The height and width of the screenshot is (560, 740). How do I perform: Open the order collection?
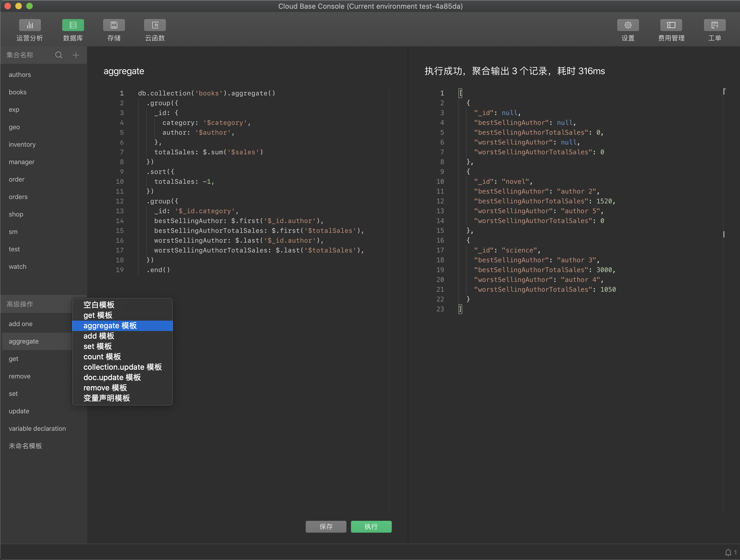pos(43,179)
